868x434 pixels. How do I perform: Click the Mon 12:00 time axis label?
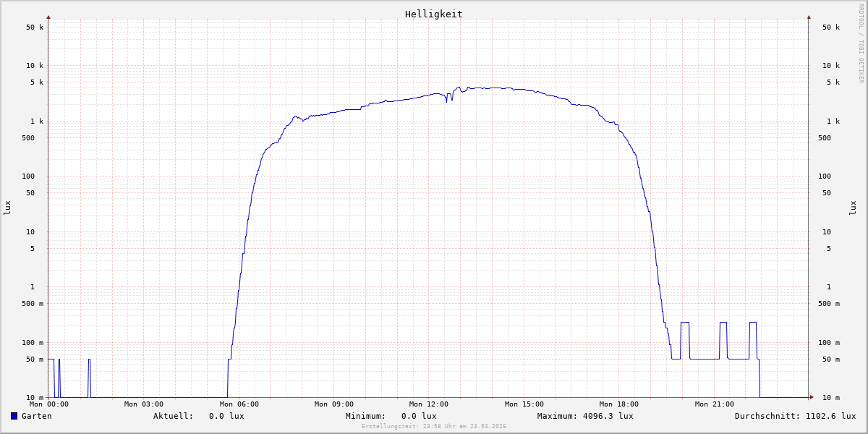[x=429, y=404]
